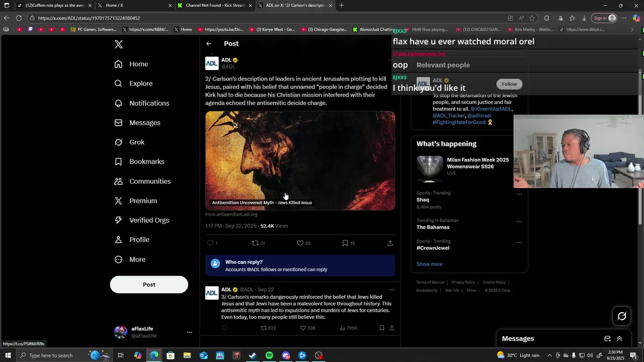Open Windows Start menu
644x362 pixels.
click(x=8, y=355)
